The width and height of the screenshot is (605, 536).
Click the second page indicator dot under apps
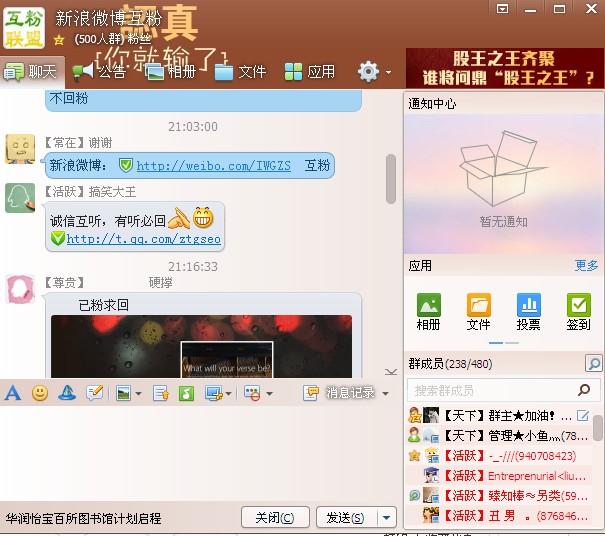pos(512,343)
